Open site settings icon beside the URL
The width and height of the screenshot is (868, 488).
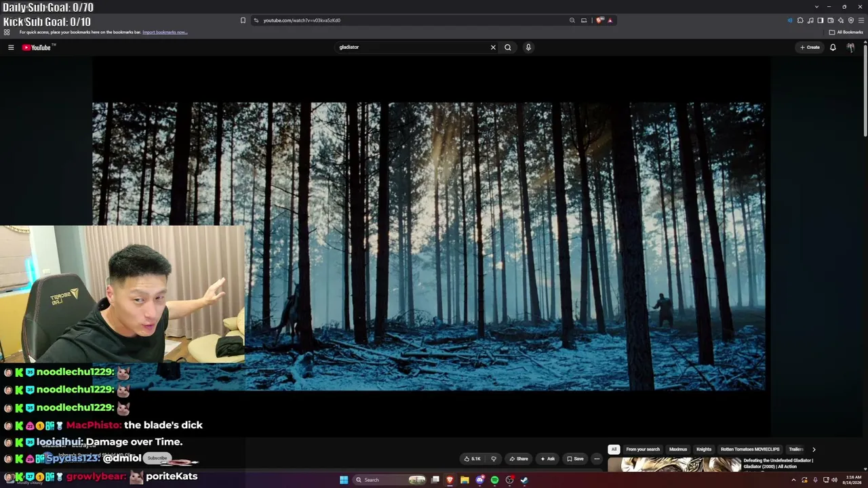(x=256, y=20)
